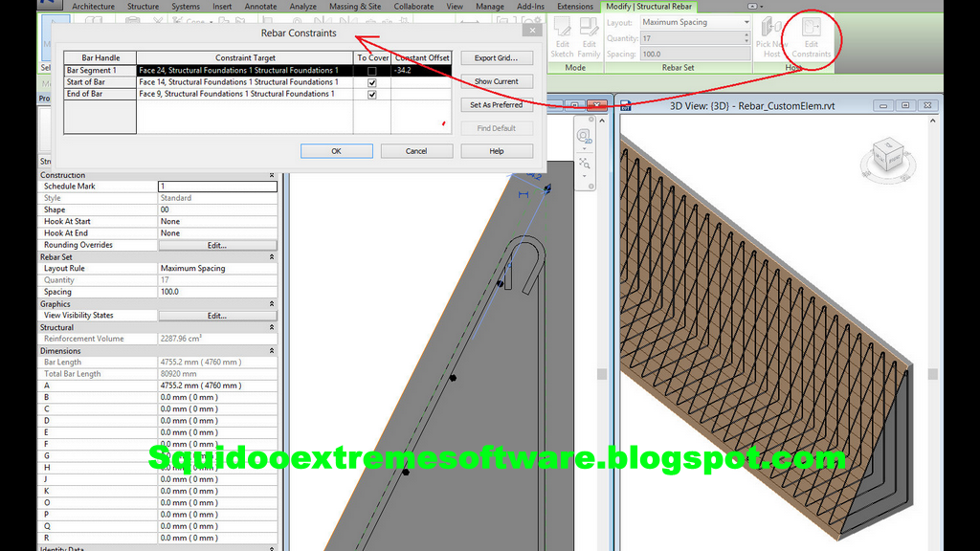
Task: Select the End of Bar handle row
Action: click(x=100, y=94)
